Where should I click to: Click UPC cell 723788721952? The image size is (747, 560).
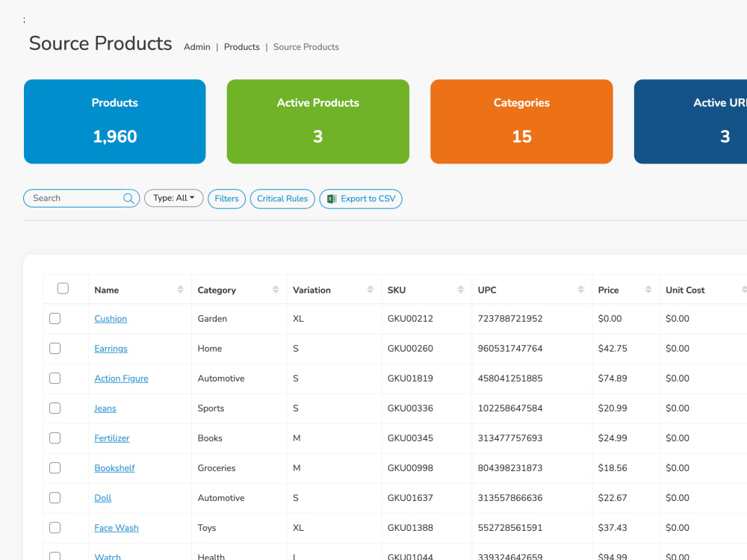tap(510, 319)
